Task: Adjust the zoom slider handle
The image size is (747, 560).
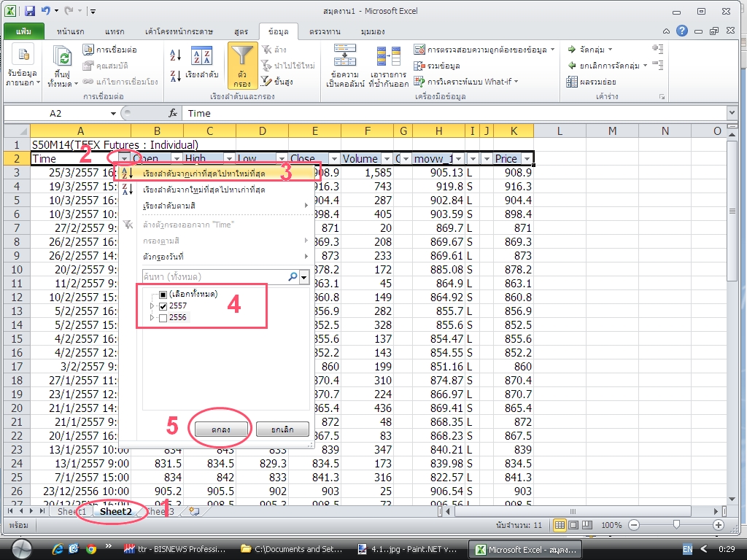Action: click(676, 525)
